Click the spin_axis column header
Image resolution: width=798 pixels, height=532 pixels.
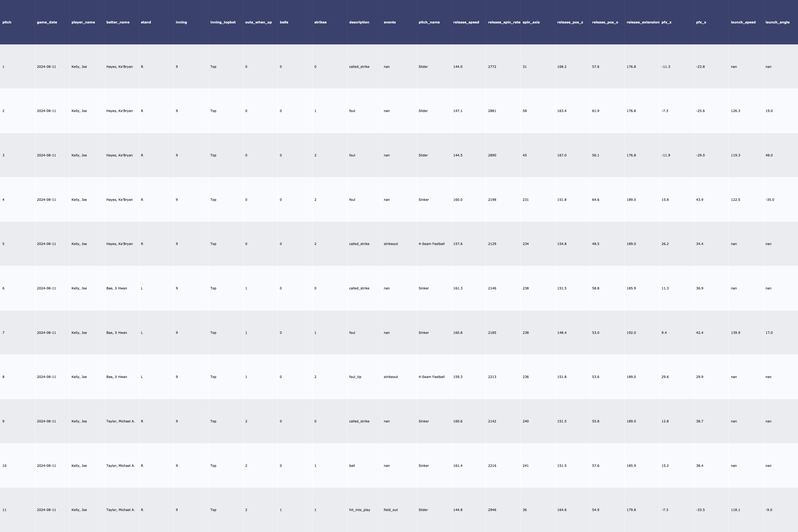[531, 22]
